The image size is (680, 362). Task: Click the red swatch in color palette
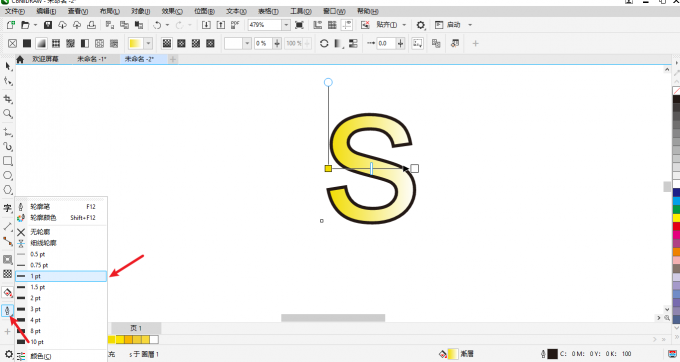tap(676, 226)
